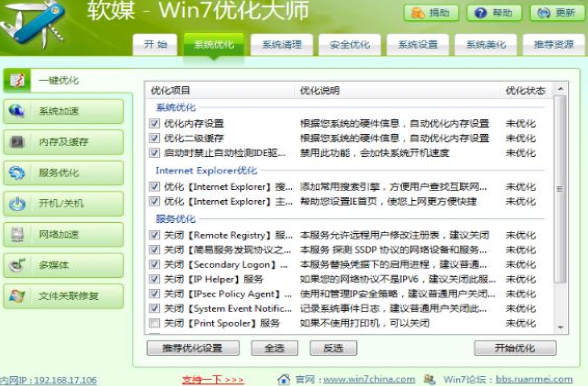The height and width of the screenshot is (386, 588).
Task: Open the 系统美化 tab
Action: tap(486, 45)
